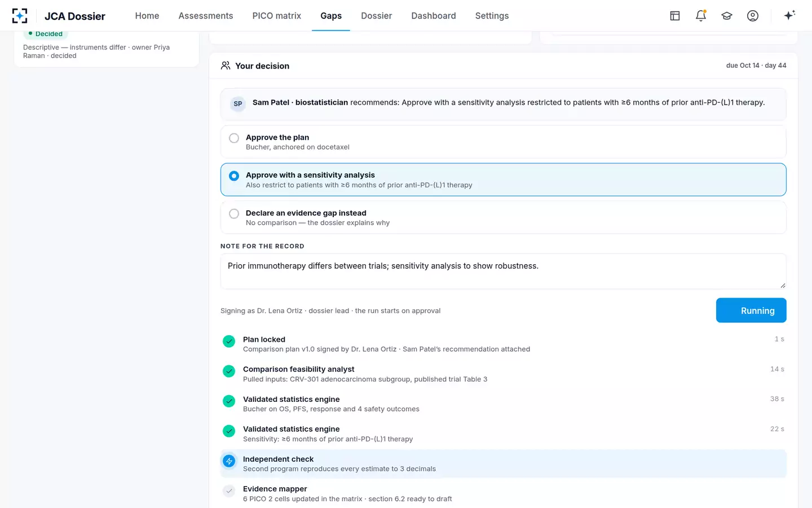Click the people icon beside Your decision

coord(226,65)
